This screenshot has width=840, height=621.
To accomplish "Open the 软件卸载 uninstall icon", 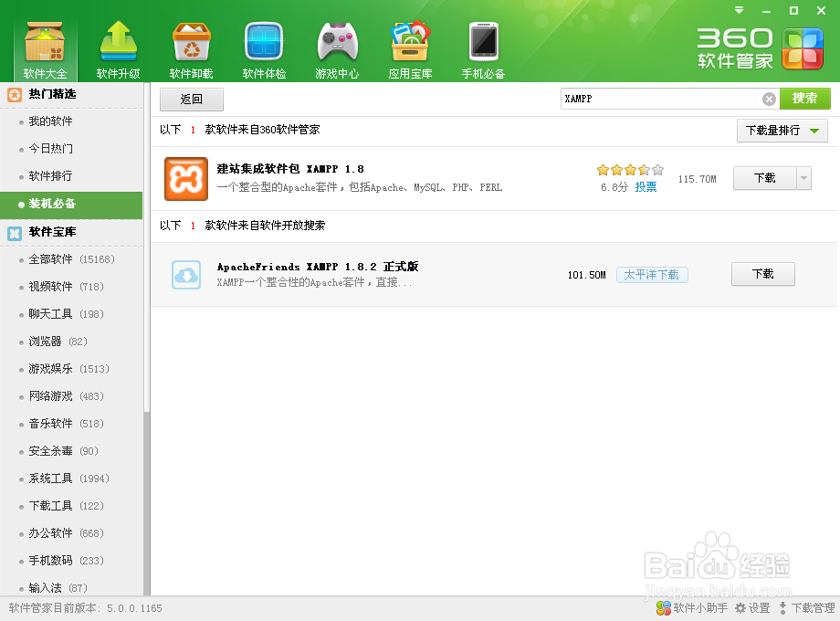I will pos(191,50).
